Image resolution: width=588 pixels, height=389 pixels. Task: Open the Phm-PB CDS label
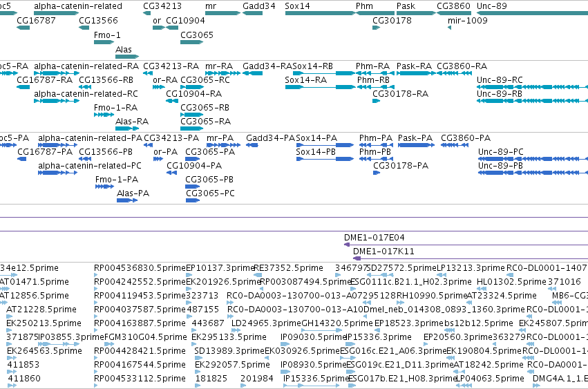click(x=375, y=152)
